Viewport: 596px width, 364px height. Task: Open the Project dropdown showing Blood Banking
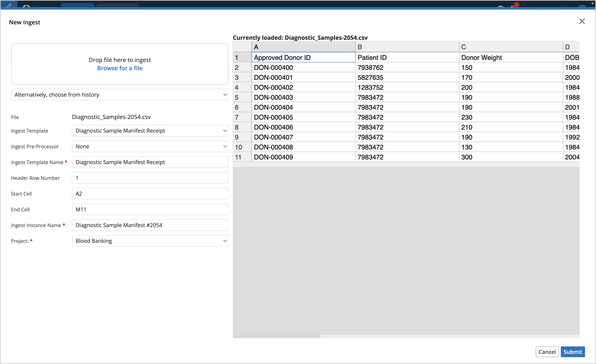coord(150,241)
